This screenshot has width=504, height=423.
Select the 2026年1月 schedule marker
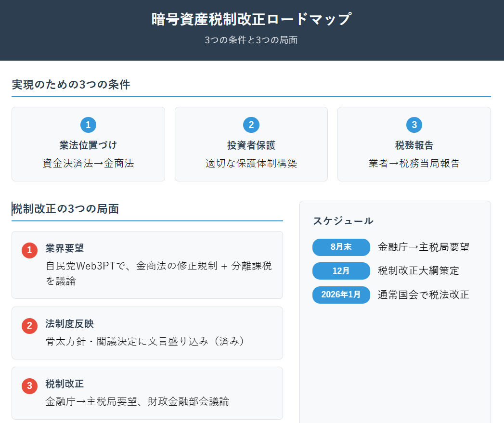[x=341, y=295]
